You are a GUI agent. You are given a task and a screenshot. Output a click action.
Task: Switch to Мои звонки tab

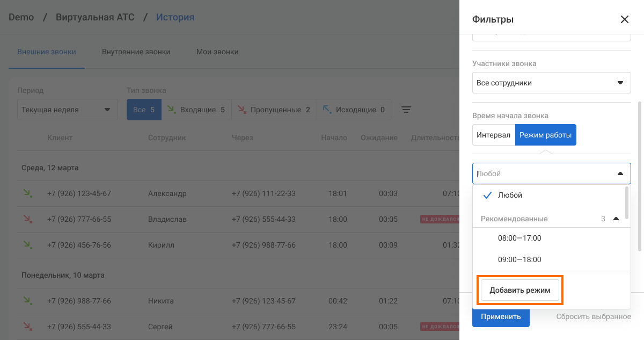(x=217, y=52)
